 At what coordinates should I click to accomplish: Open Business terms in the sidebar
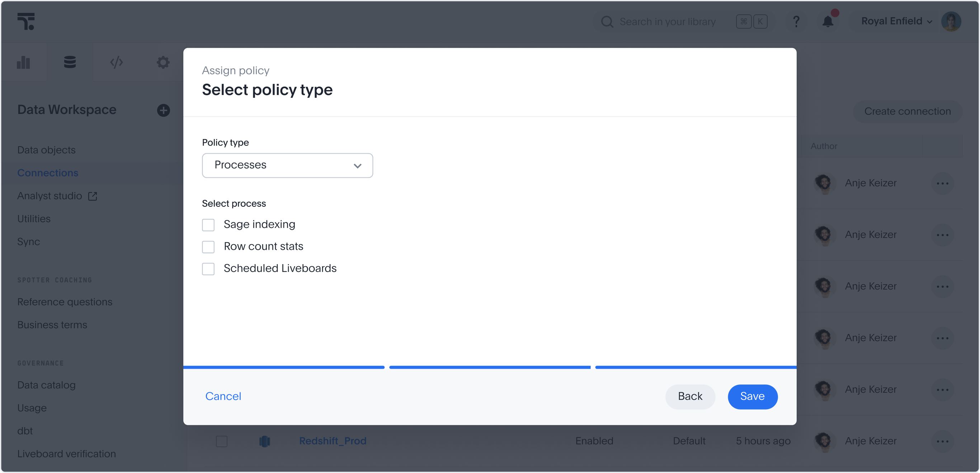coord(52,325)
